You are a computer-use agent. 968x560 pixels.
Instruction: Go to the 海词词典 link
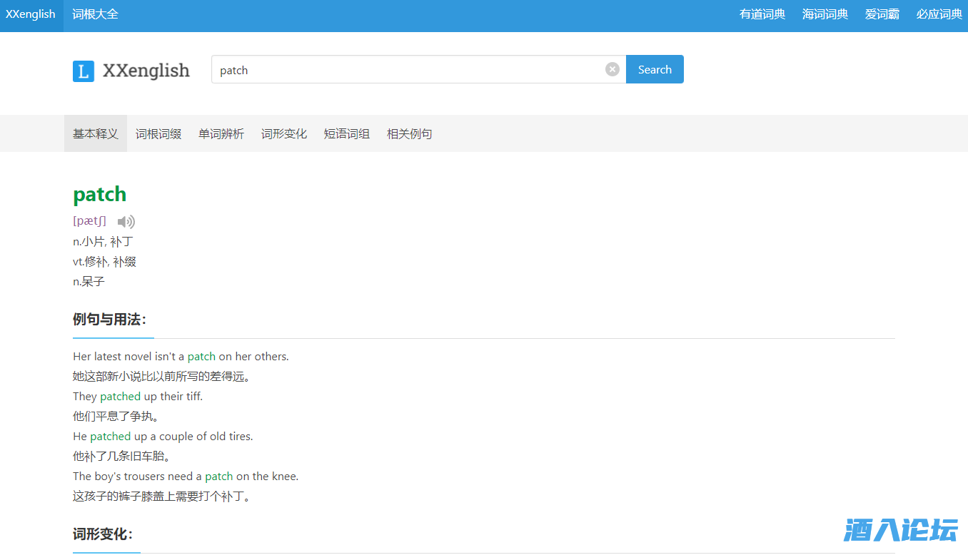tap(825, 14)
